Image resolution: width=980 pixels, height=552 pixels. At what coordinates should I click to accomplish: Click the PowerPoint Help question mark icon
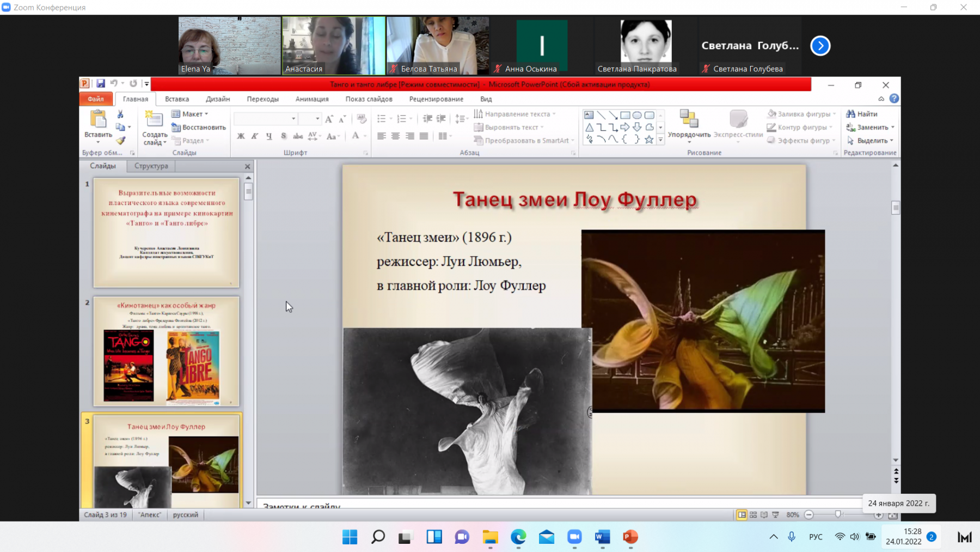[x=894, y=99]
